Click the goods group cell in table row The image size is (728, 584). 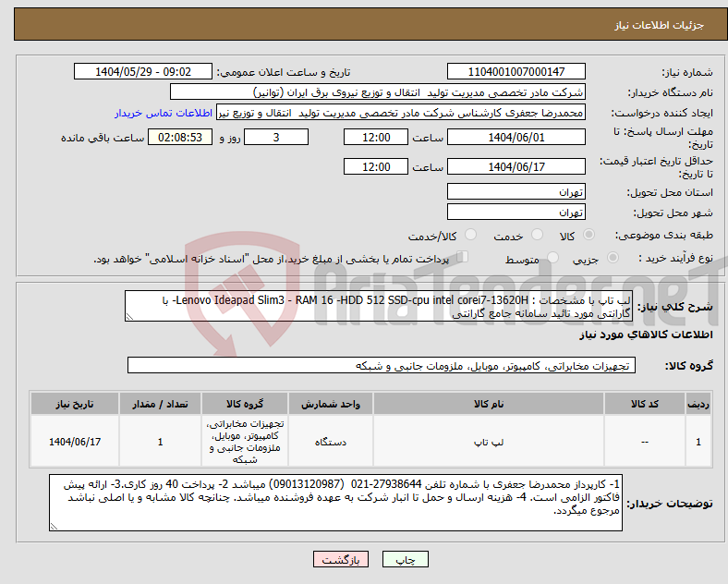coord(245,442)
